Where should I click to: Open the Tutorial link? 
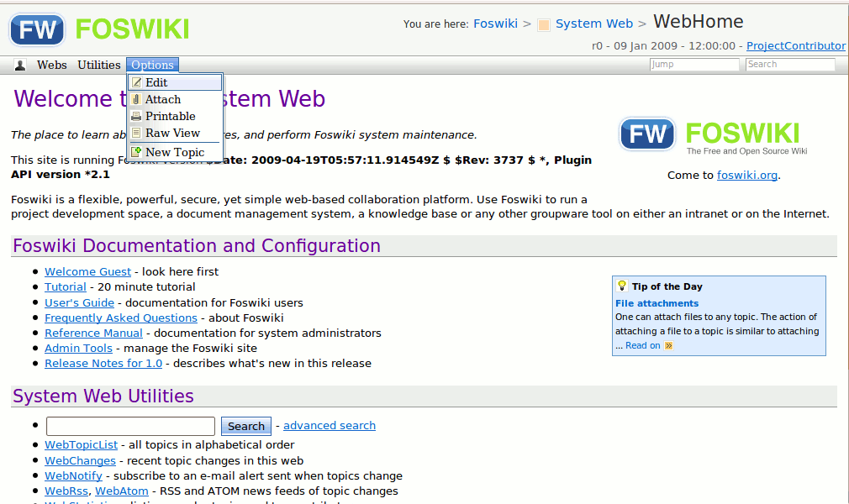(66, 287)
